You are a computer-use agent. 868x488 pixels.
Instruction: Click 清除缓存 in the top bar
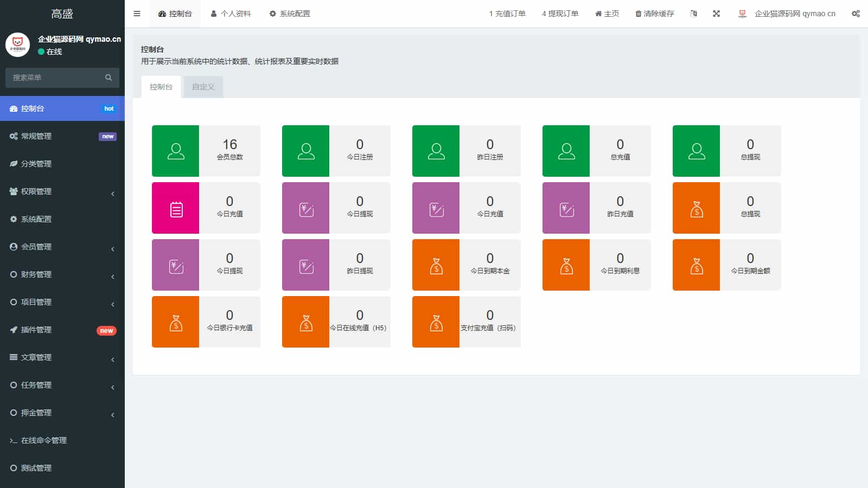point(654,14)
